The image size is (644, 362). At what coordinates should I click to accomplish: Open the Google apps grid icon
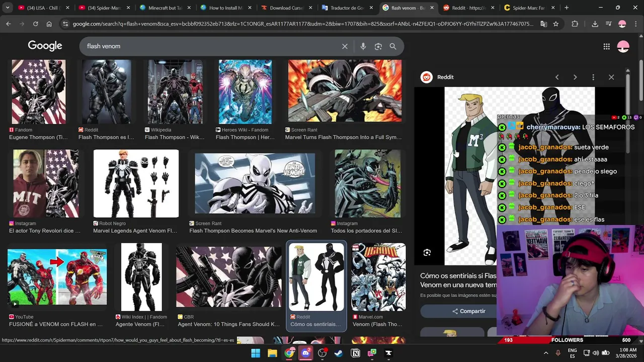click(607, 46)
